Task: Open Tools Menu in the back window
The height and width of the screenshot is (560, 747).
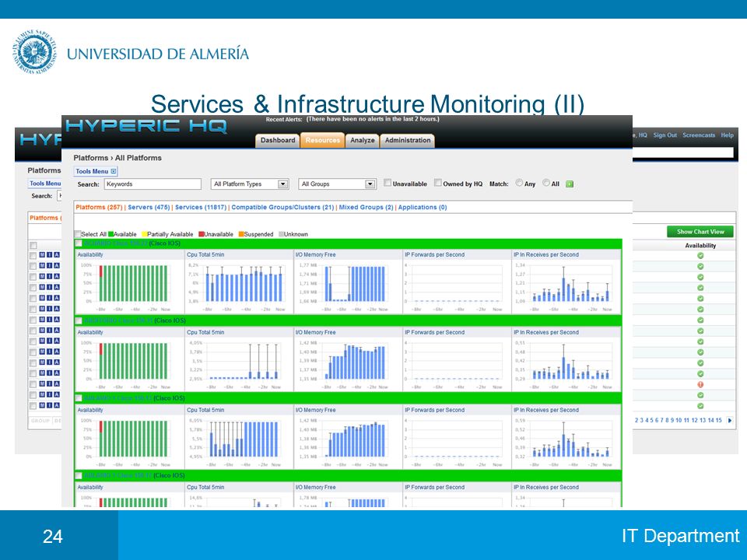Action: pos(45,184)
